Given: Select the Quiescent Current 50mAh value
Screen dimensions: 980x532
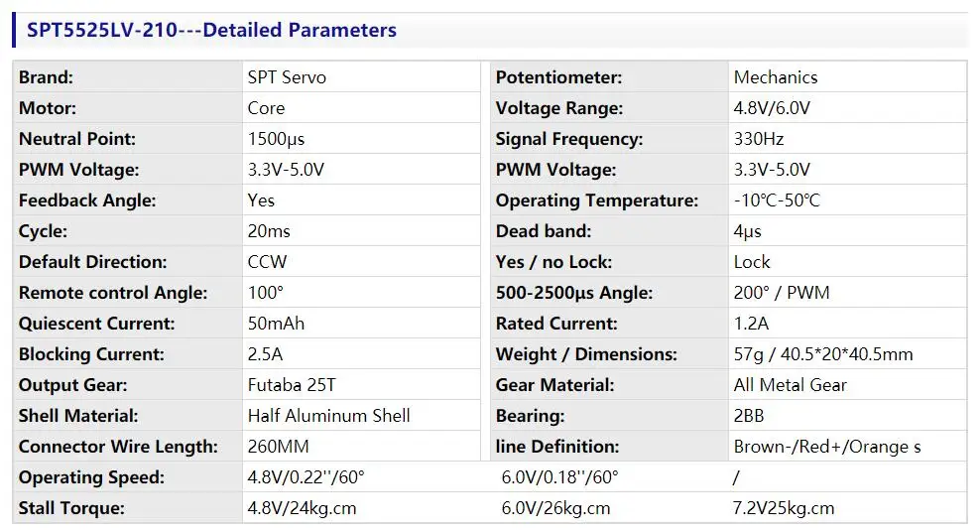Looking at the screenshot, I should coord(277,324).
